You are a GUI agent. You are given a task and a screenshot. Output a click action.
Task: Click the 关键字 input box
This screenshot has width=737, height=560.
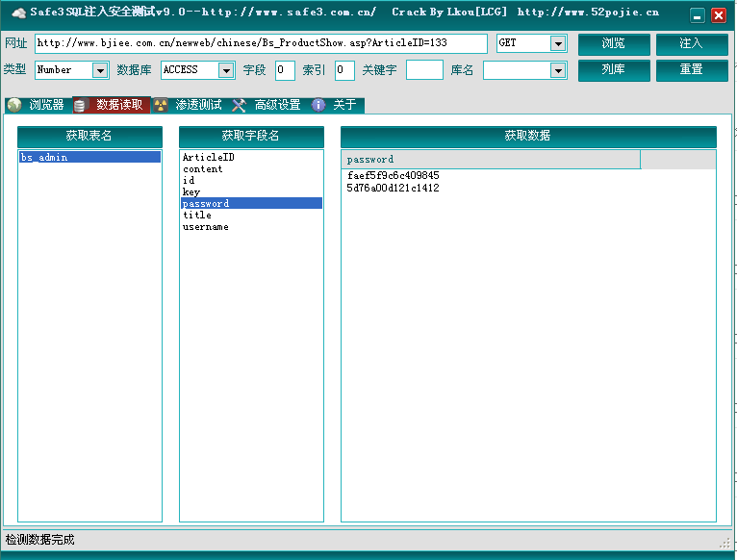point(424,70)
